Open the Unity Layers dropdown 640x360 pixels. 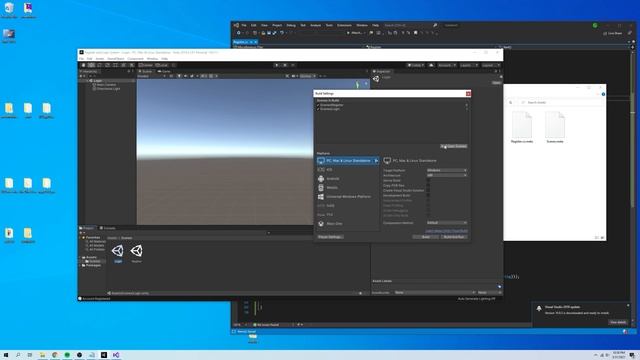pyautogui.click(x=469, y=65)
